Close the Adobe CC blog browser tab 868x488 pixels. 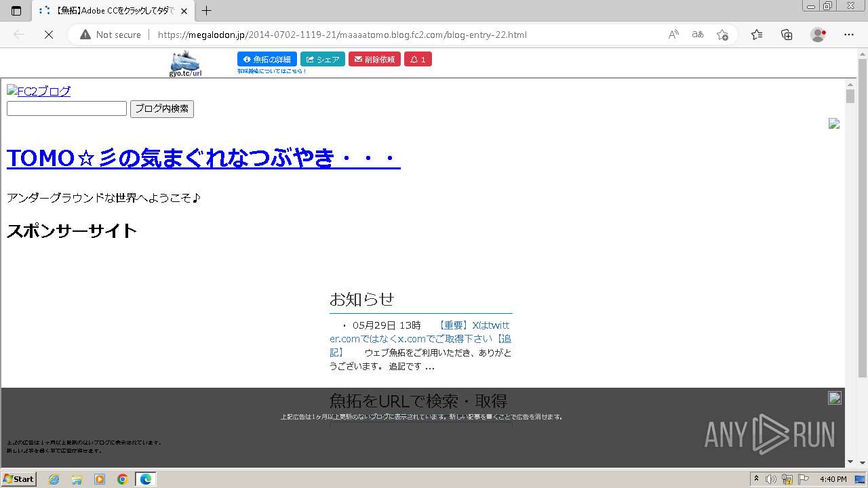pos(184,11)
